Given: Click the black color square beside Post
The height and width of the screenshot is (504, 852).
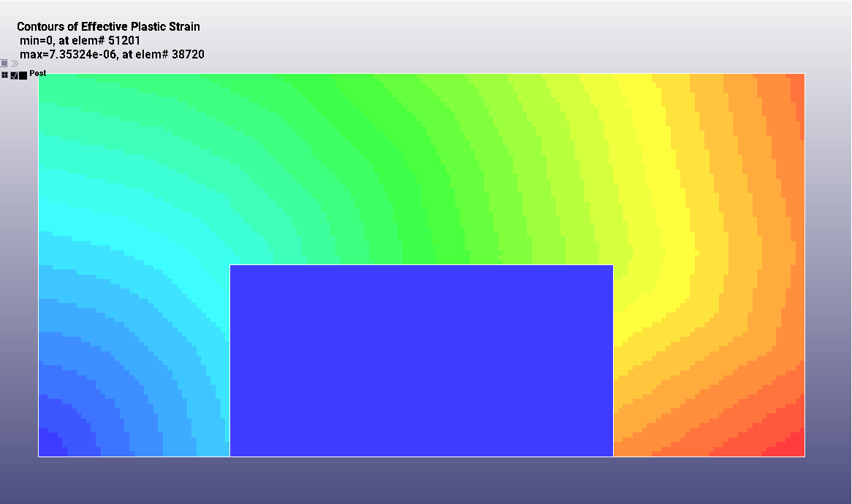Looking at the screenshot, I should 23,75.
